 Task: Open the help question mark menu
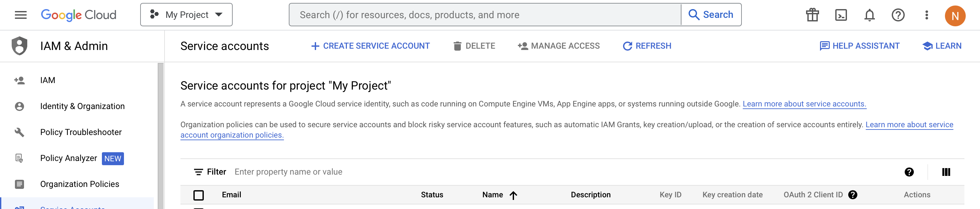pos(898,15)
